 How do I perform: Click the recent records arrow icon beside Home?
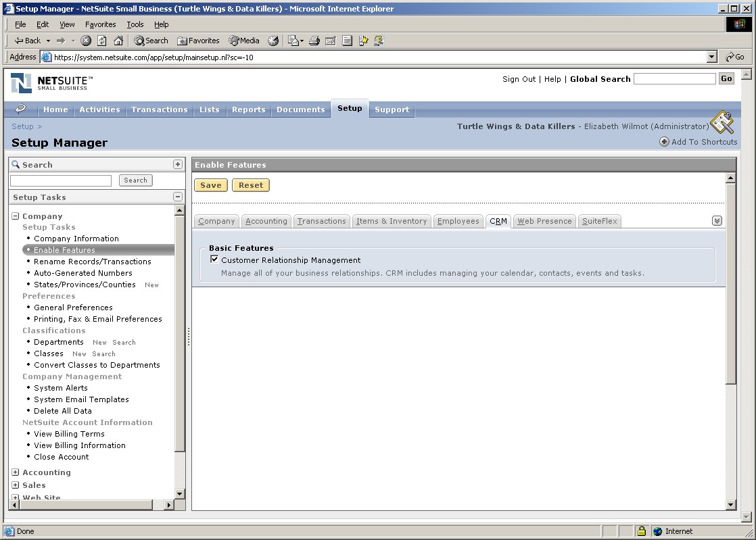(20, 109)
